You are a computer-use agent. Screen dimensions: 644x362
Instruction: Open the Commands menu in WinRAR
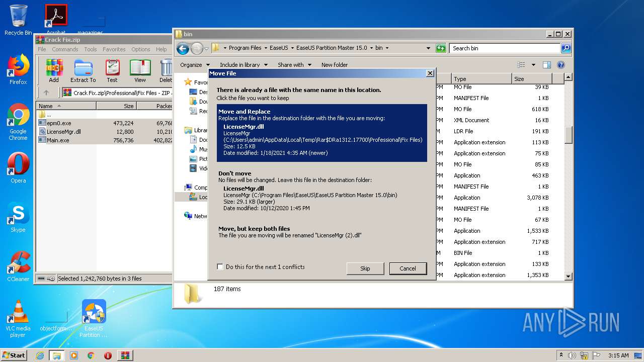point(65,49)
